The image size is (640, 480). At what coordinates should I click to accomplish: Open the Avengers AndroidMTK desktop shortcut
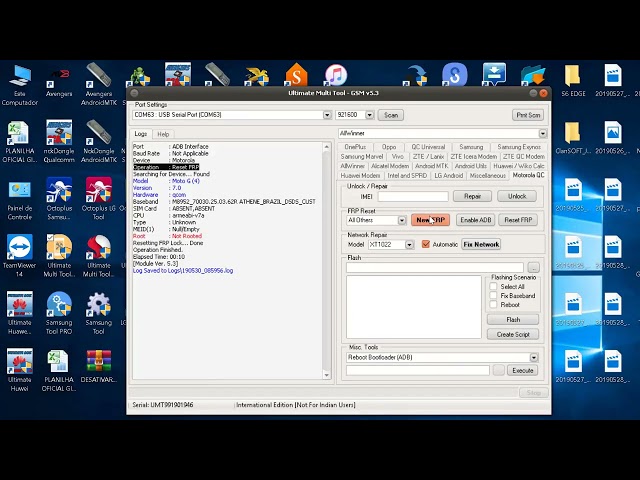(98, 84)
